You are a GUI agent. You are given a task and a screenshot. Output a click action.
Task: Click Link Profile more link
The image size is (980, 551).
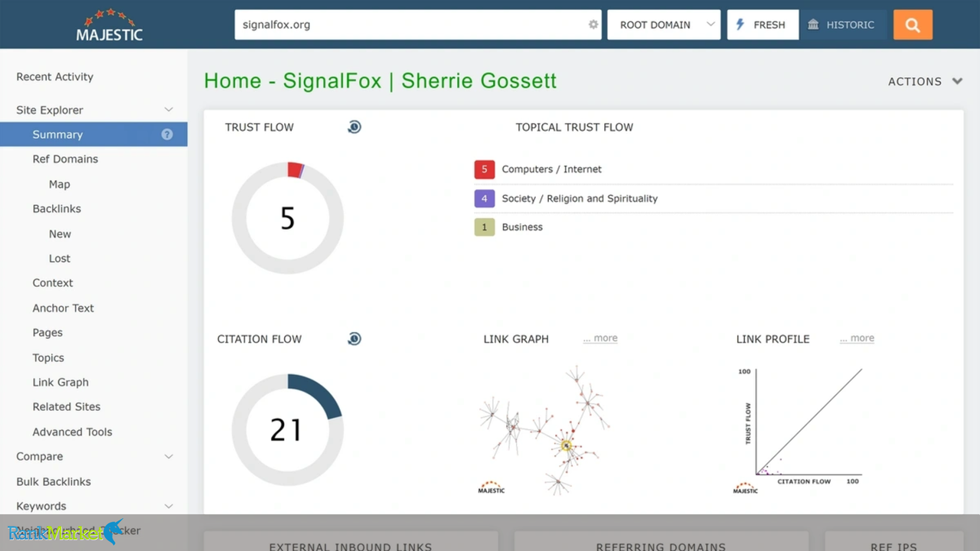857,338
